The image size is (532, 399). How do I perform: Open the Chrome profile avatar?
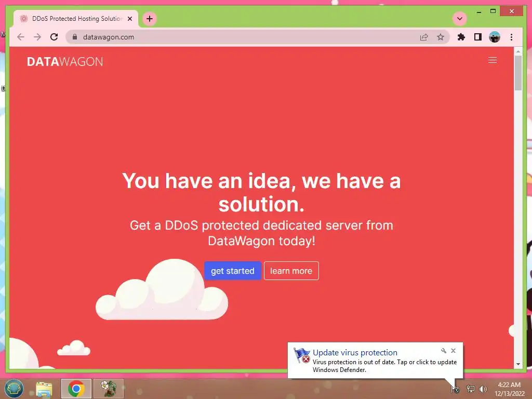tap(495, 37)
